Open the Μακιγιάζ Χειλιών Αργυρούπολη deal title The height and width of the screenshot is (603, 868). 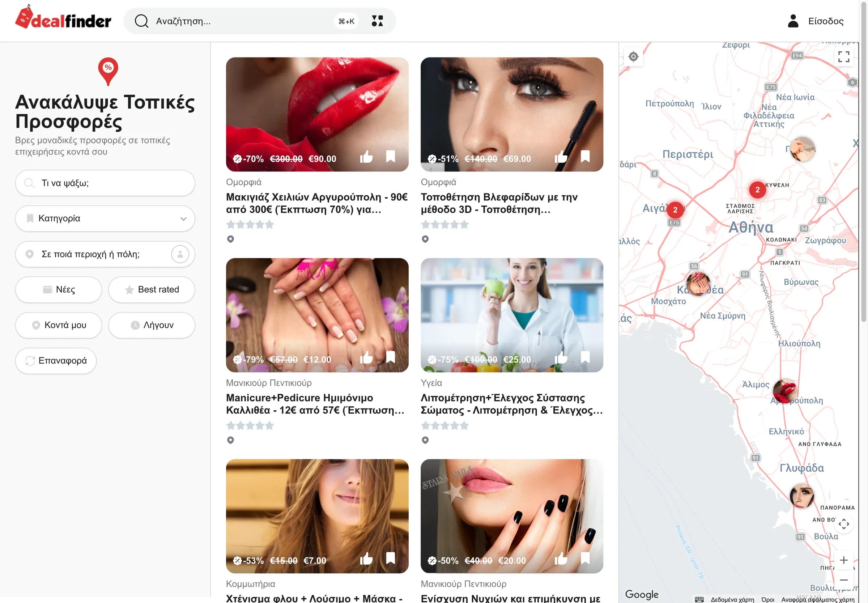[317, 203]
